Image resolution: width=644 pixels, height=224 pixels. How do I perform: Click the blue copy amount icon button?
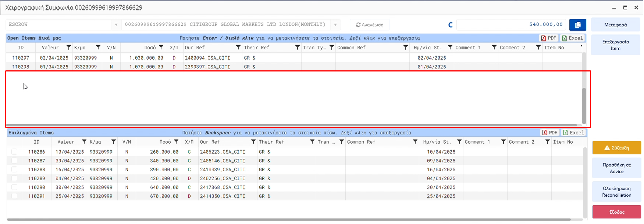577,25
